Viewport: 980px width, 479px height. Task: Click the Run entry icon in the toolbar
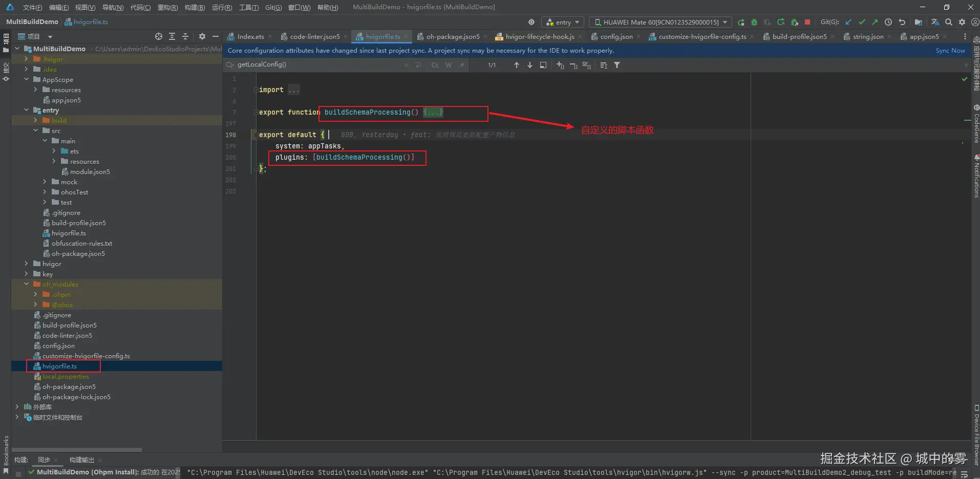click(x=741, y=22)
